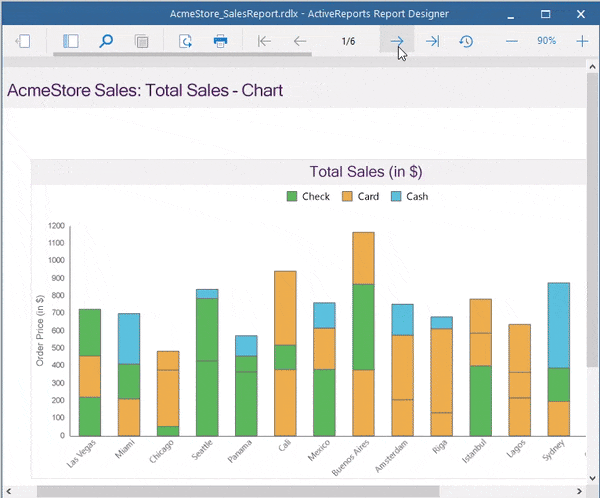Click the vertical scrollbar thumb
Image resolution: width=600 pixels, height=498 pixels.
592,219
